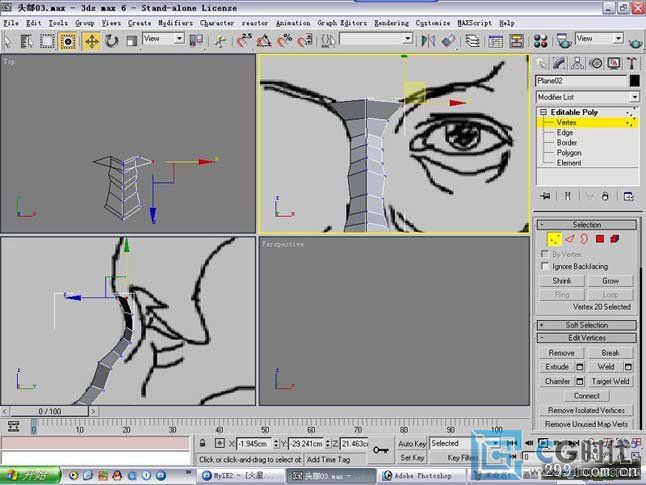
Task: Click the Remove button
Action: (x=562, y=353)
